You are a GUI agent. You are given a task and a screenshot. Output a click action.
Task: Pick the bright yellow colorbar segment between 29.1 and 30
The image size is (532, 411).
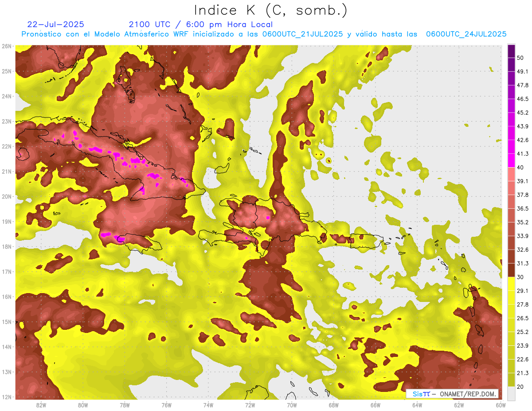511,284
